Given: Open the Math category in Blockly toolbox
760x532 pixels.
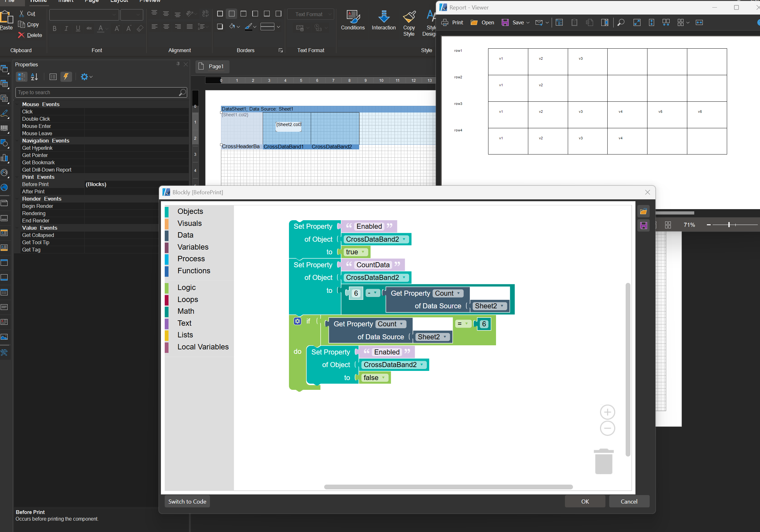Looking at the screenshot, I should (186, 311).
